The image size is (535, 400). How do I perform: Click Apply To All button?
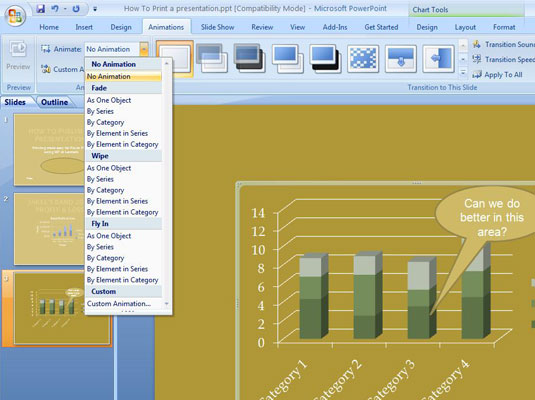(497, 74)
